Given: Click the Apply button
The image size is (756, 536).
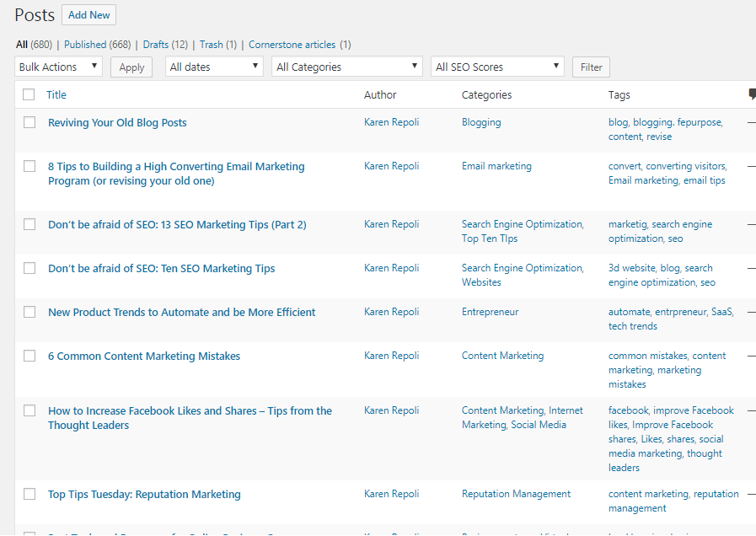Looking at the screenshot, I should (131, 67).
